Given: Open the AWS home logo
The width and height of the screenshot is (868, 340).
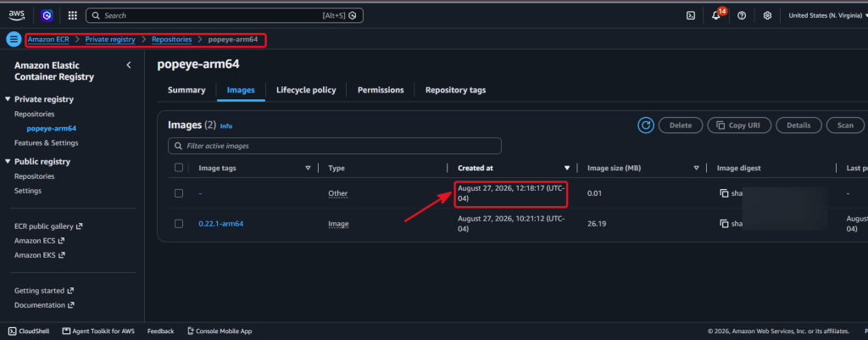Looking at the screenshot, I should tap(17, 15).
